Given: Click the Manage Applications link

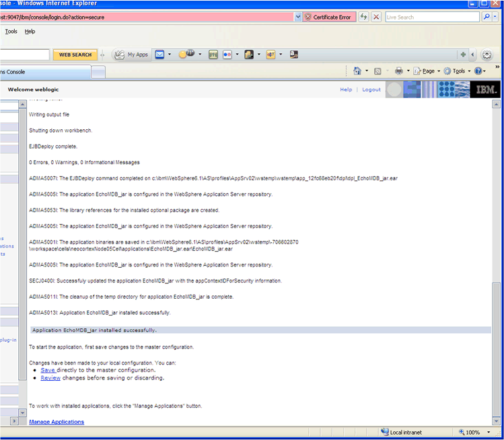Looking at the screenshot, I should 57,422.
